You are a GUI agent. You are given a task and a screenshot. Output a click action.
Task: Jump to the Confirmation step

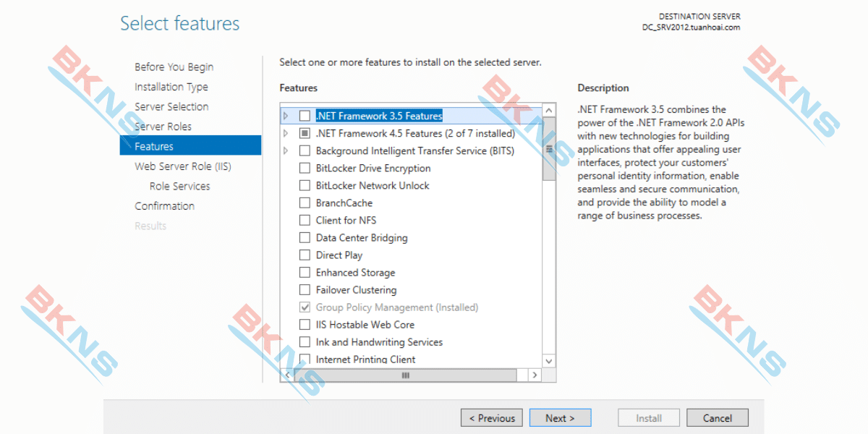point(164,206)
